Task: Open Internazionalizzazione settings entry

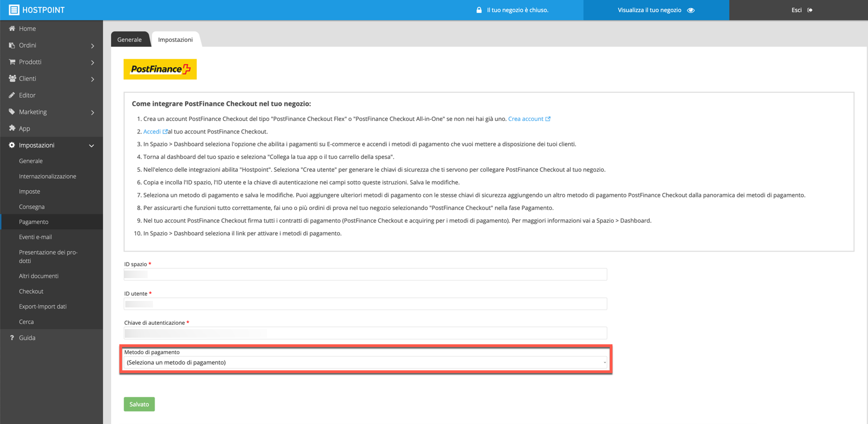Action: coord(48,176)
